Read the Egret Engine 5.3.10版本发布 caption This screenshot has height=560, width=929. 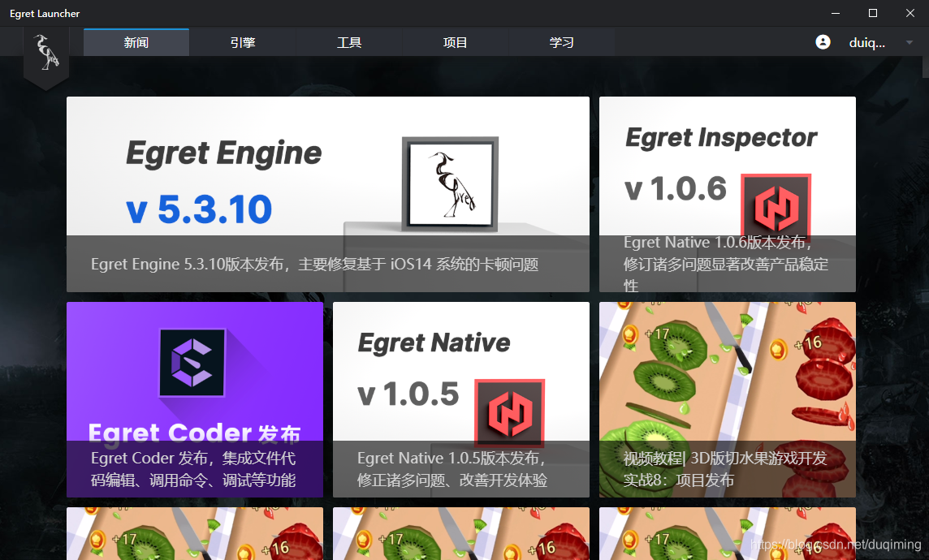[314, 264]
